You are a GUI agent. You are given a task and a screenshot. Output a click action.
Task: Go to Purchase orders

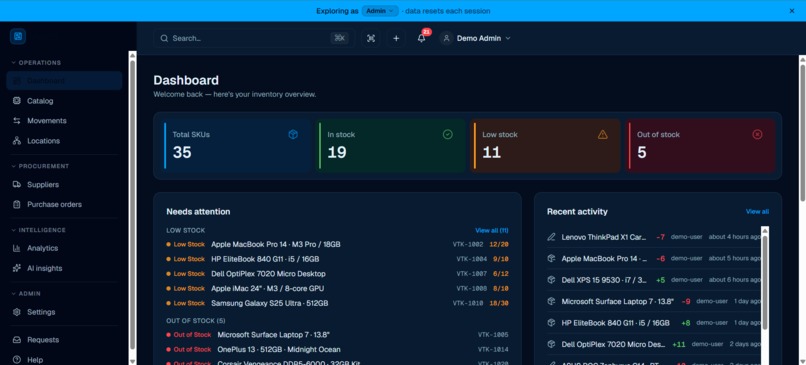(64, 205)
